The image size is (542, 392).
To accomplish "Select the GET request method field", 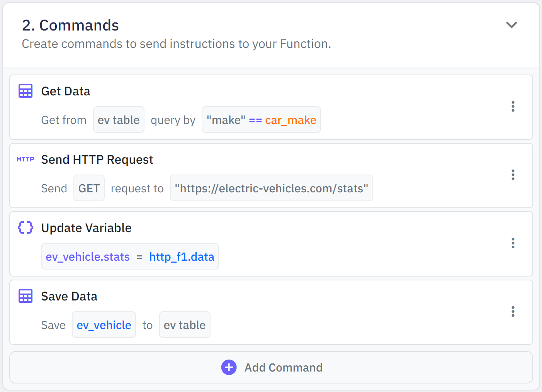I will tap(89, 188).
